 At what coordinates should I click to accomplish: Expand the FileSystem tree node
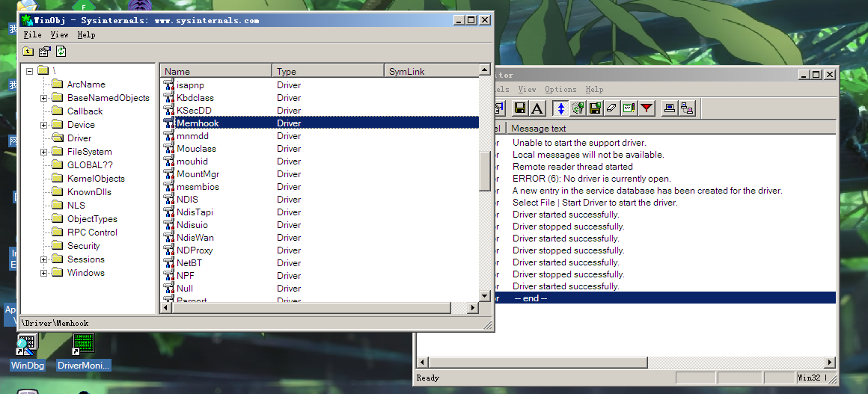(43, 152)
